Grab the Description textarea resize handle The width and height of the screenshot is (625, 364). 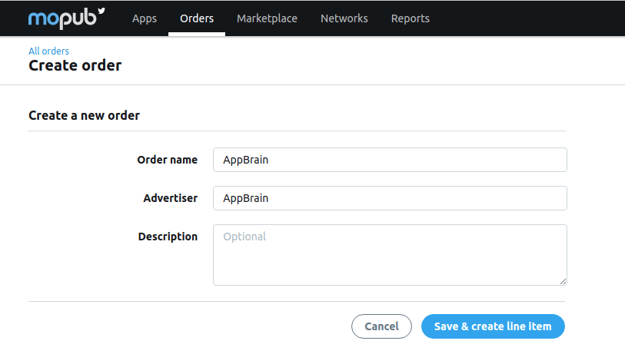(x=563, y=281)
